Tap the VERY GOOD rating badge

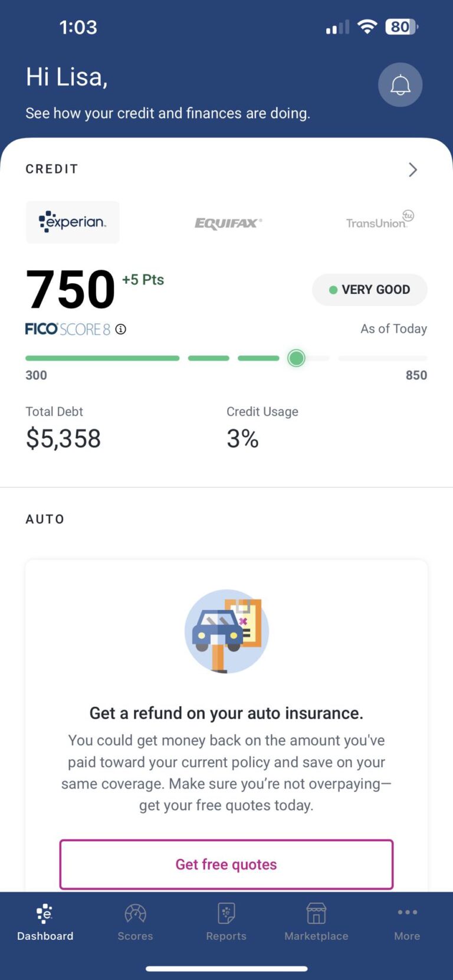click(x=370, y=290)
